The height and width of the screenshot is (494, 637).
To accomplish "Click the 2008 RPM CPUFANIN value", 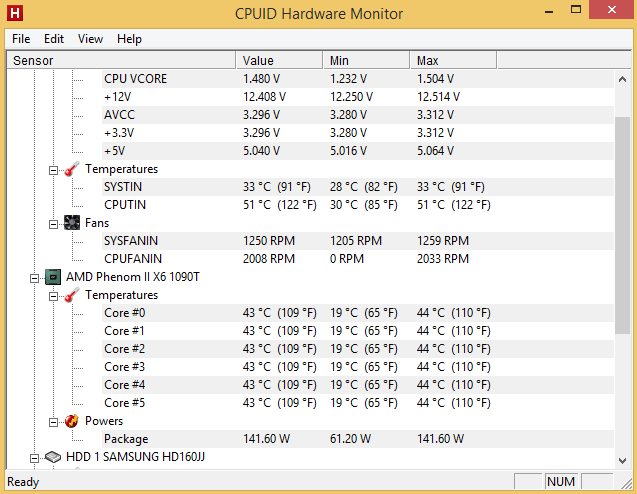I will [269, 259].
